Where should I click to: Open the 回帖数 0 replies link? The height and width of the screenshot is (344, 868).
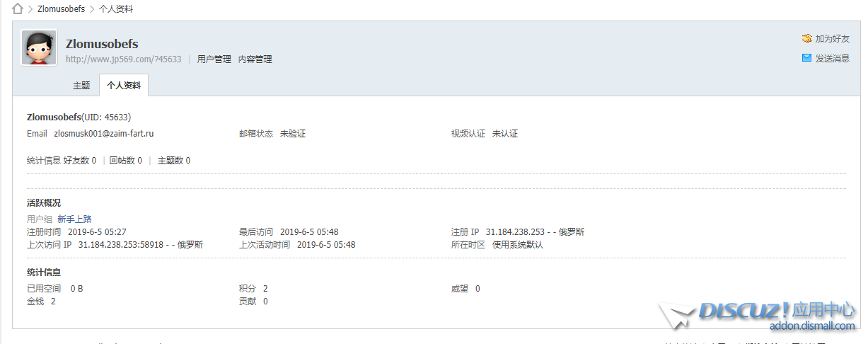125,161
